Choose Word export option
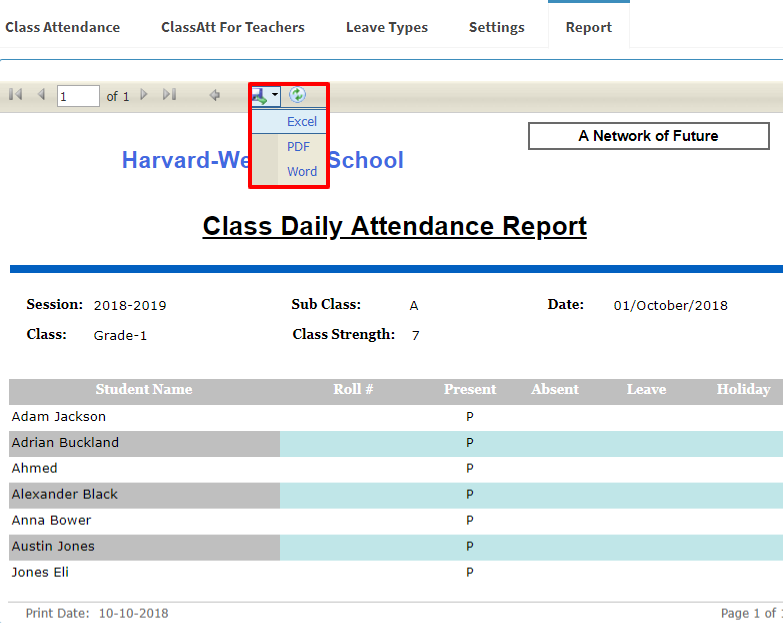783x623 pixels. click(302, 171)
